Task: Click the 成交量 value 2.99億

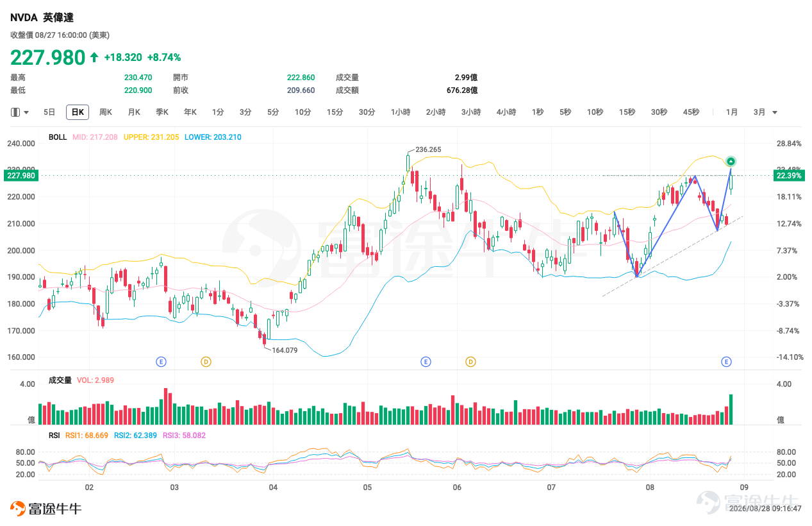Action: pos(466,78)
